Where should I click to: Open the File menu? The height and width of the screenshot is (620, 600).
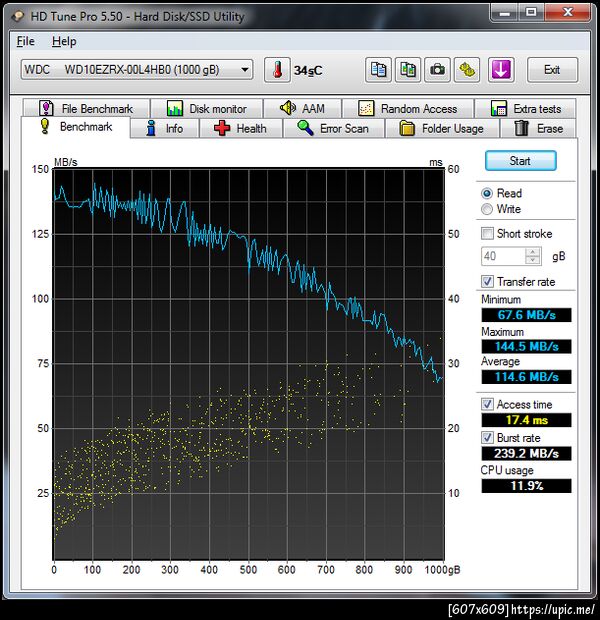tap(25, 41)
